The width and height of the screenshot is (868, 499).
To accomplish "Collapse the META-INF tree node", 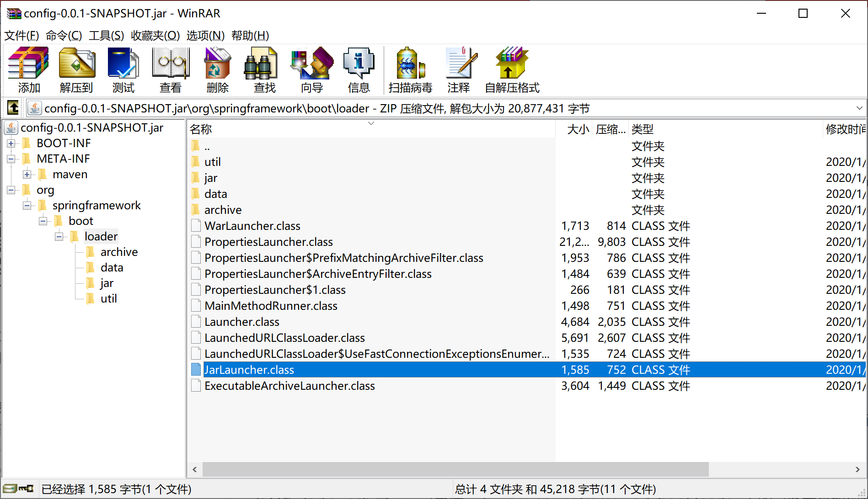I will (x=11, y=159).
